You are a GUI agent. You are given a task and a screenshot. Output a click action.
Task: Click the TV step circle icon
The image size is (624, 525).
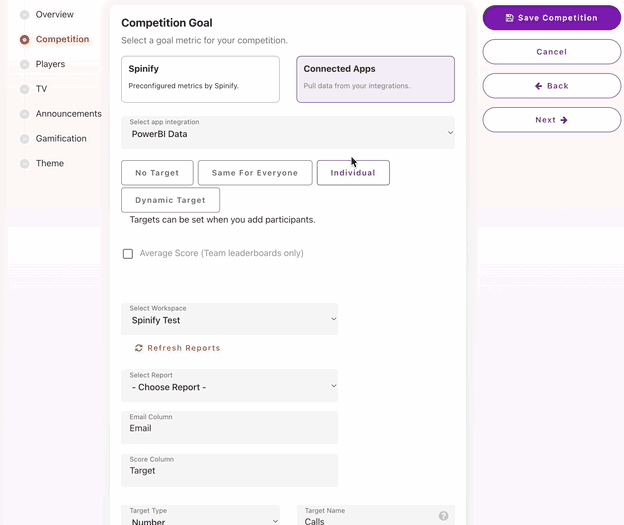[25, 89]
